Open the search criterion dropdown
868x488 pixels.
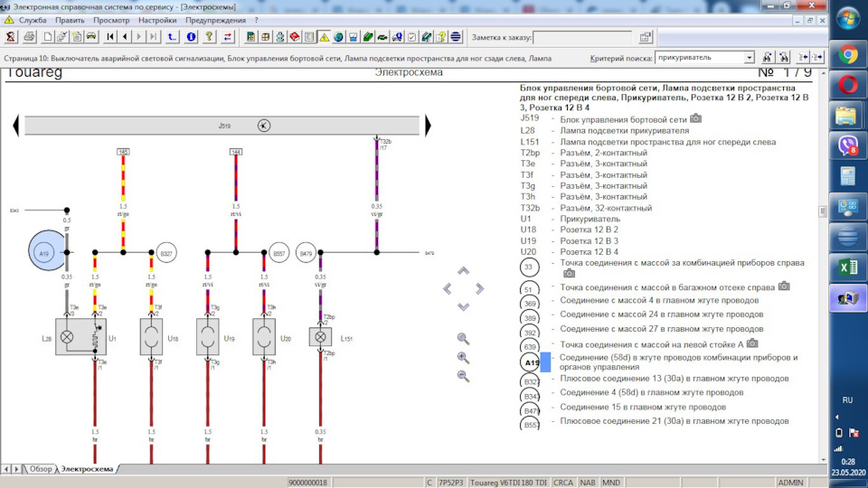(x=749, y=58)
